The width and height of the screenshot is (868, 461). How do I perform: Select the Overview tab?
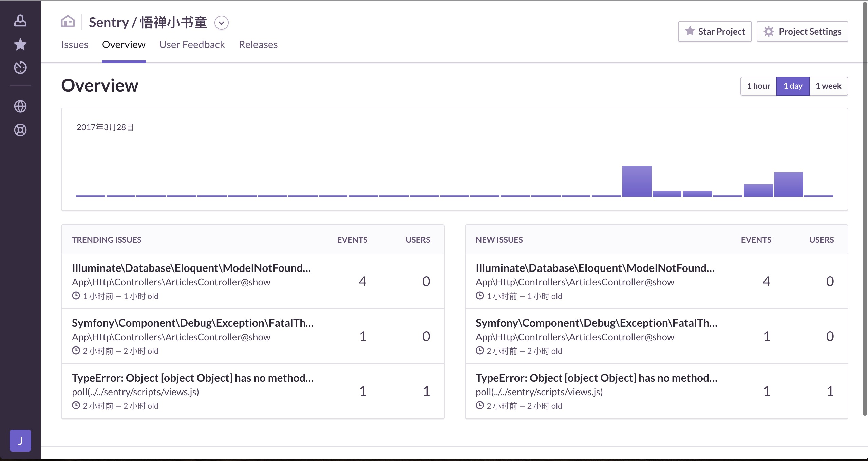[x=124, y=44]
